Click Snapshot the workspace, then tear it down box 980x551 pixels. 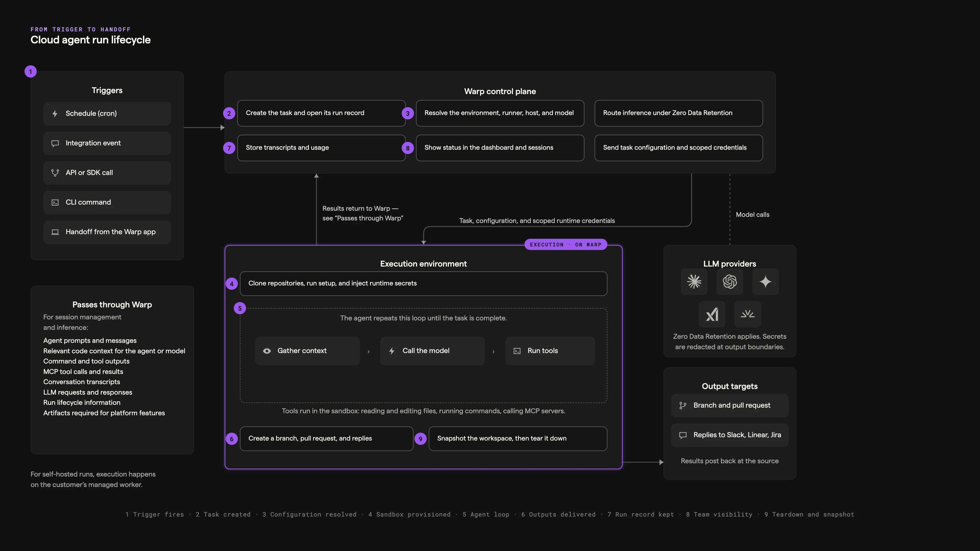[x=518, y=439]
